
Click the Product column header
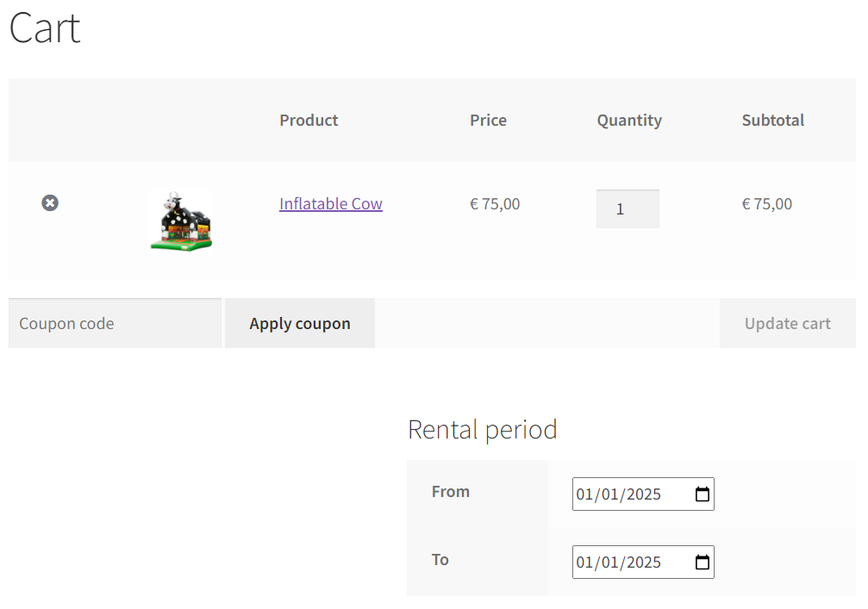(309, 121)
